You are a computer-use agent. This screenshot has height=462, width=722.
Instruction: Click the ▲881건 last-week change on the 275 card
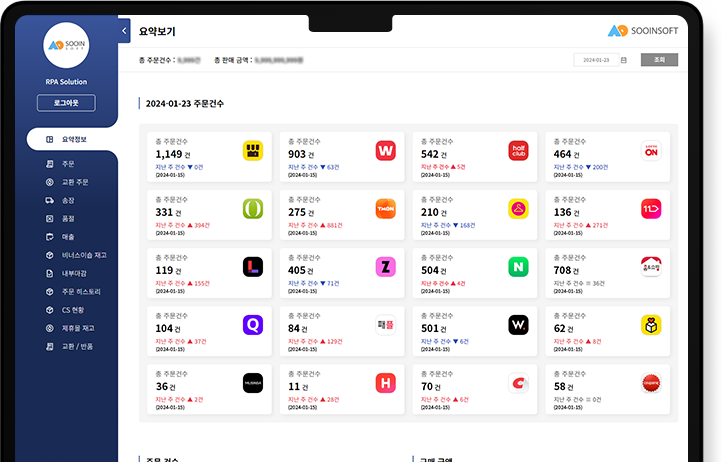click(x=332, y=225)
